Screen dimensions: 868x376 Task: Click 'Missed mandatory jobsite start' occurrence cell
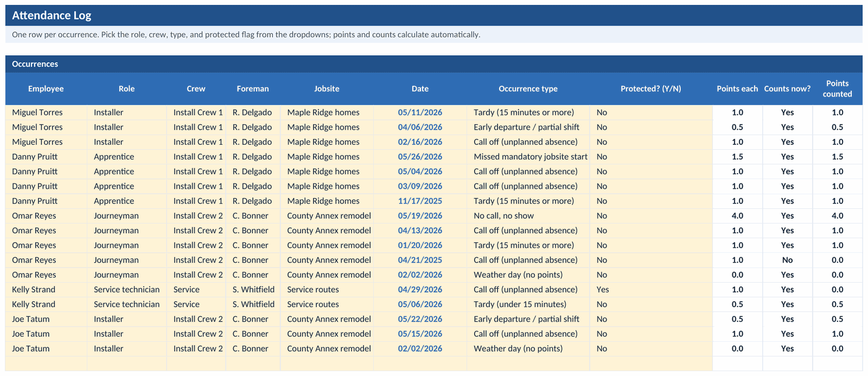(x=528, y=156)
